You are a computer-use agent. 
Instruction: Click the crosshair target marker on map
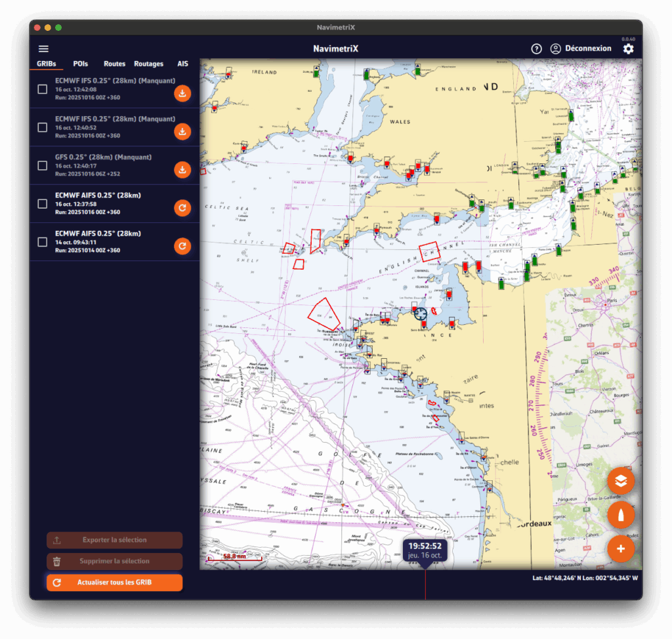click(x=421, y=314)
